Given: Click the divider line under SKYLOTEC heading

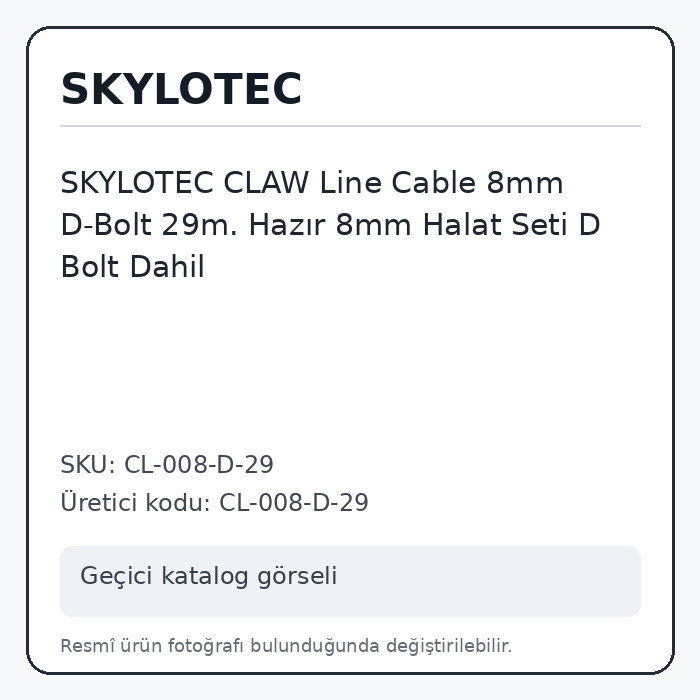Looking at the screenshot, I should [x=350, y=126].
